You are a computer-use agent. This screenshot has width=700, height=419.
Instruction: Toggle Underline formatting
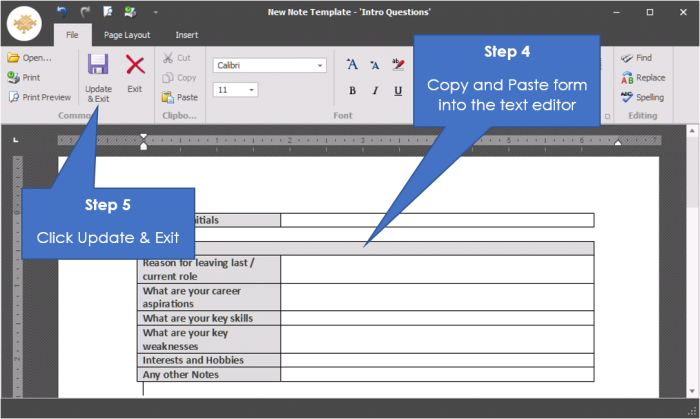398,90
